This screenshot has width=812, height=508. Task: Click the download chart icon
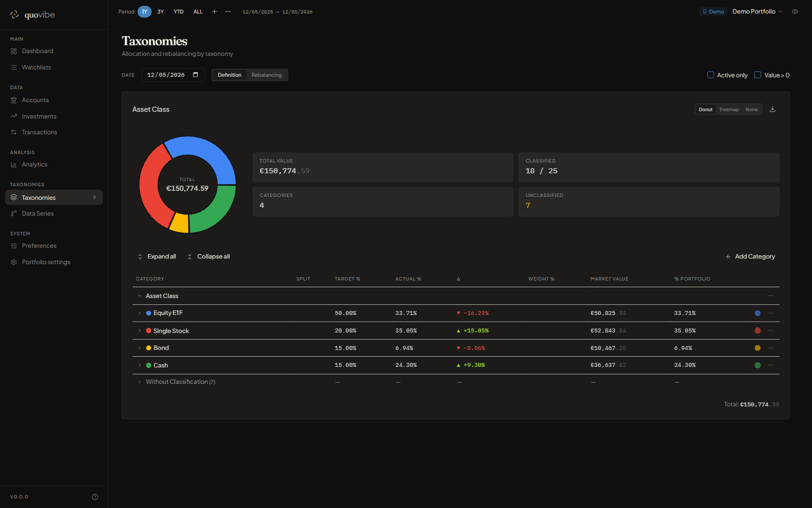[773, 110]
